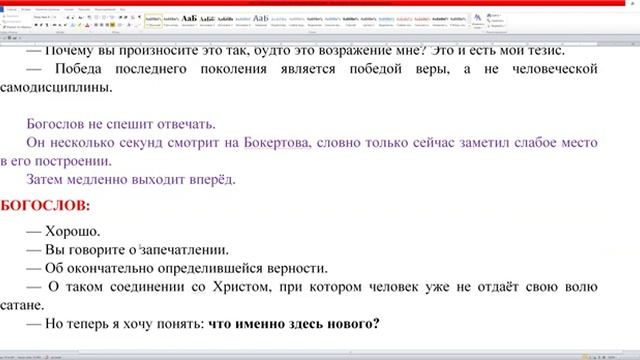Viewport: 640px width, 360px height.
Task: Open Find dropdown in Editing group
Action: point(493,16)
